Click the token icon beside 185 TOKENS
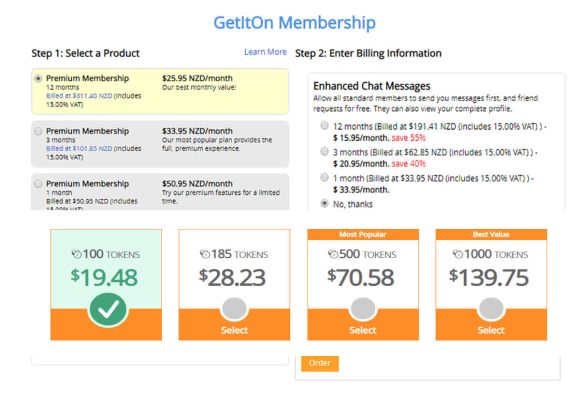Viewport: 580px width, 398px height. pyautogui.click(x=205, y=254)
